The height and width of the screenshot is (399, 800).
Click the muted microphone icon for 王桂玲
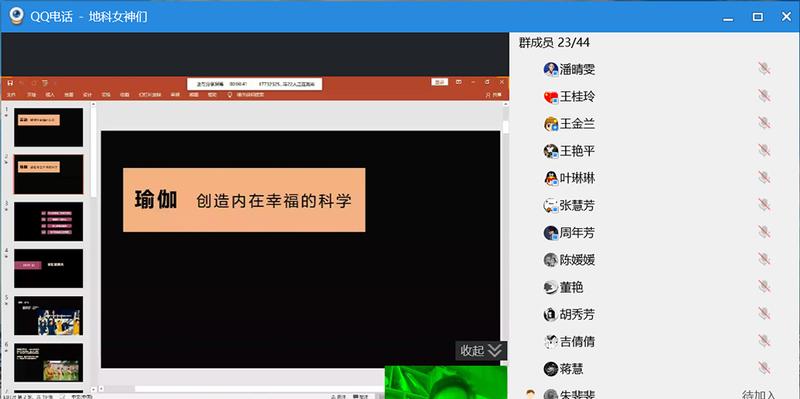(x=764, y=96)
